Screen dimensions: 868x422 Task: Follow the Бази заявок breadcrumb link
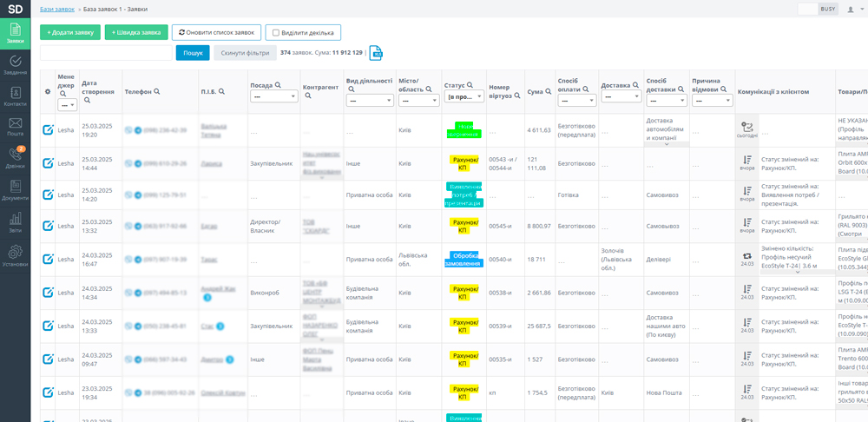pos(57,10)
